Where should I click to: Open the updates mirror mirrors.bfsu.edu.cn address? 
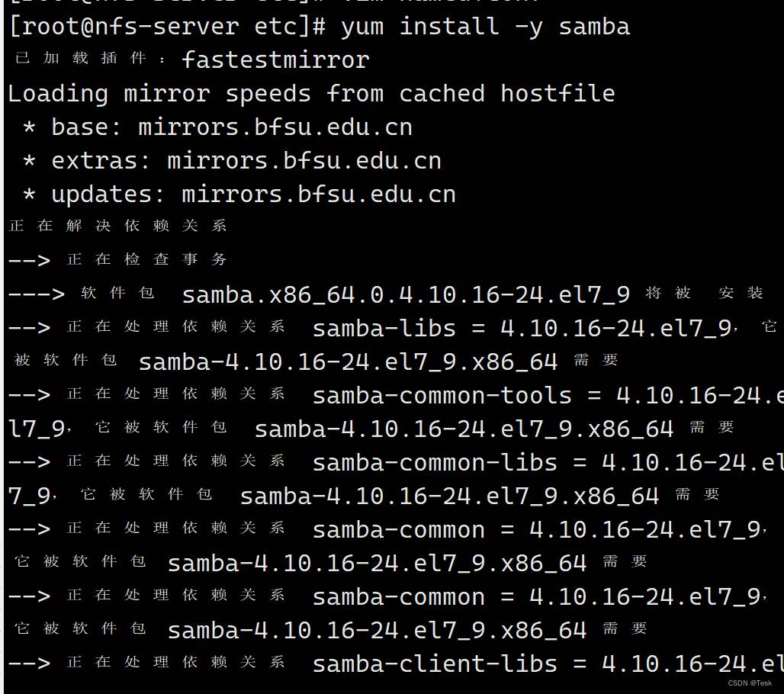point(319,194)
